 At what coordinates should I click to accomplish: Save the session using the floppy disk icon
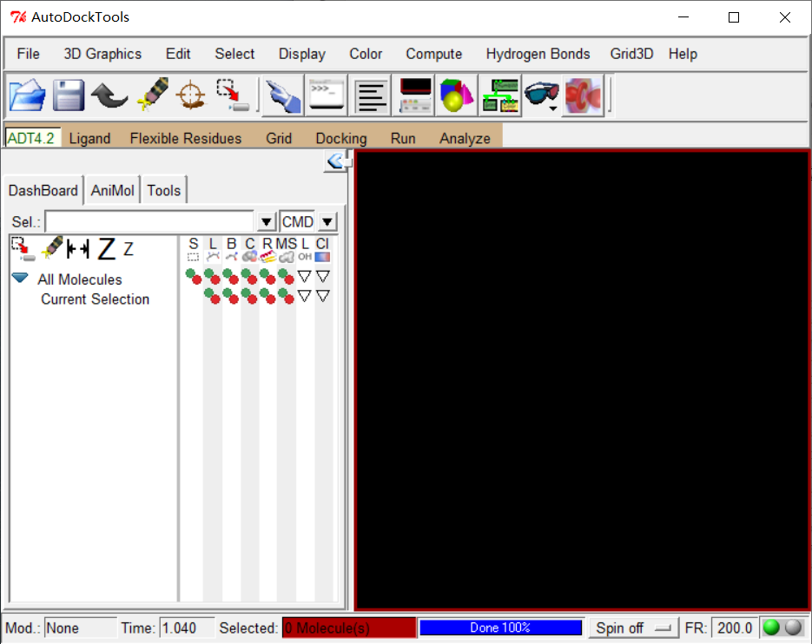(68, 95)
